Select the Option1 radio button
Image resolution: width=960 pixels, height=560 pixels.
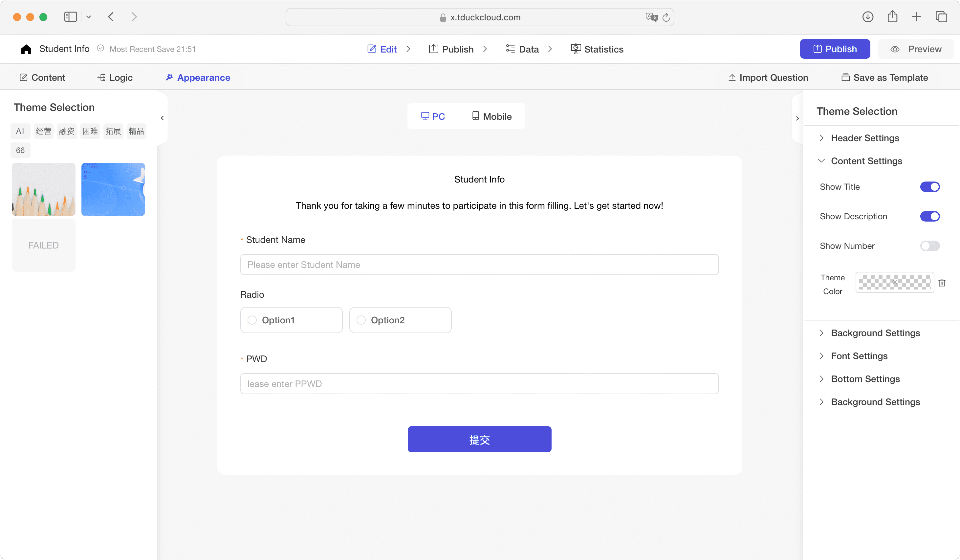252,320
